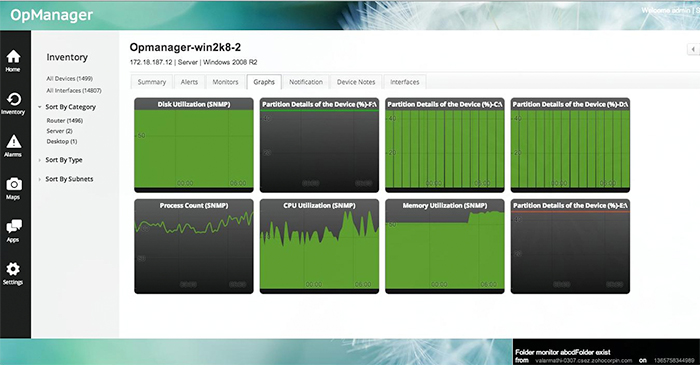Switch to the Alerts tab
Image resolution: width=700 pixels, height=369 pixels.
189,82
